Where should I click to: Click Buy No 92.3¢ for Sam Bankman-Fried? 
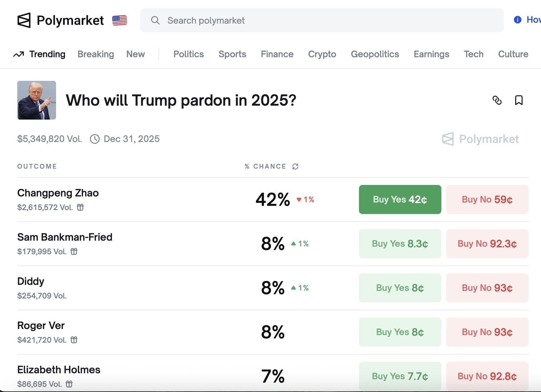click(487, 244)
